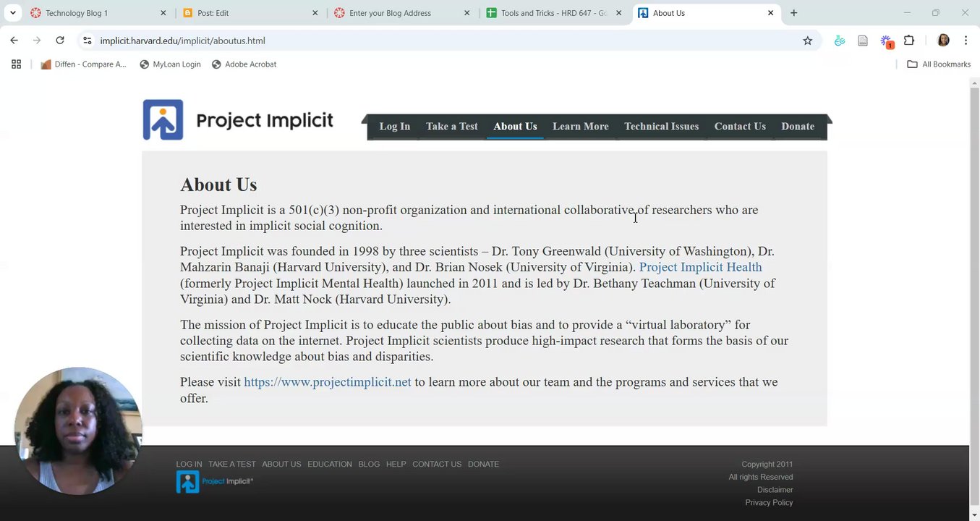Open the Chrome profile avatar

pos(943,41)
